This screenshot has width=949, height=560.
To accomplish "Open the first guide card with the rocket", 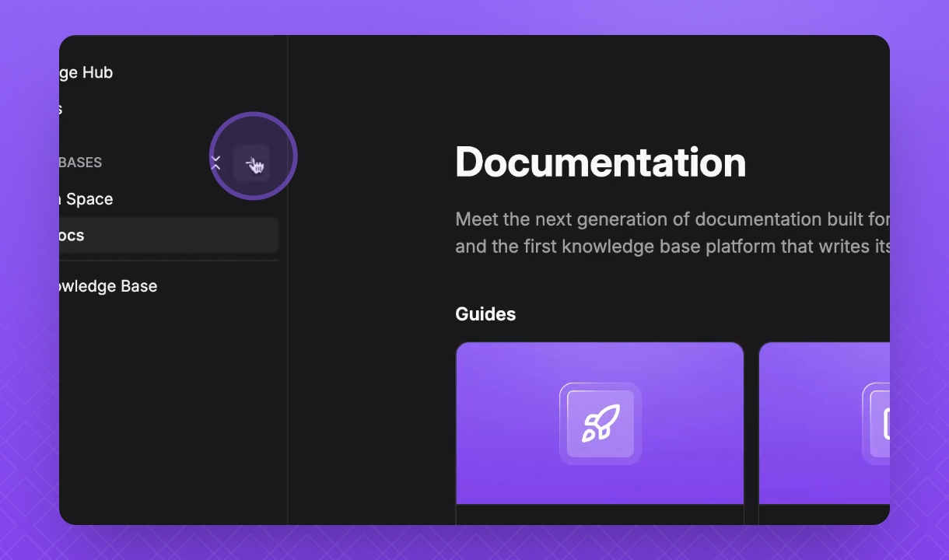I will (600, 433).
